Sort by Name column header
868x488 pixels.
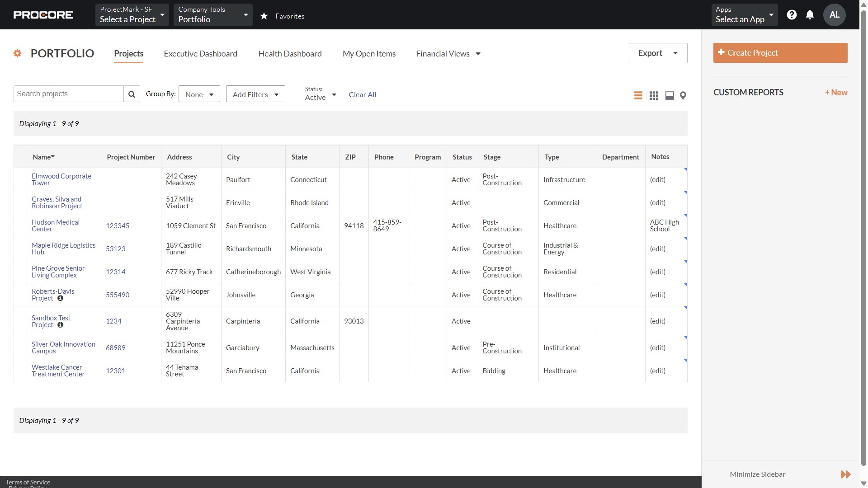[43, 157]
